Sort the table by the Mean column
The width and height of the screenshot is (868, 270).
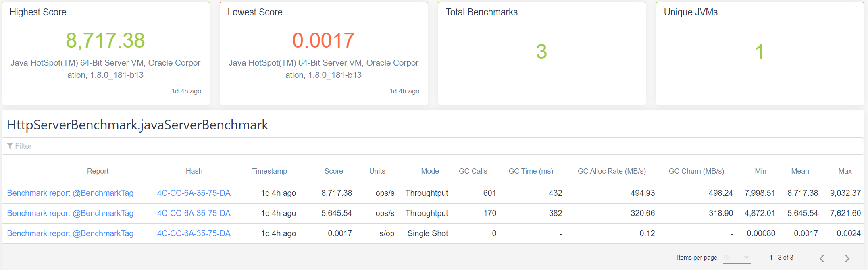(800, 171)
